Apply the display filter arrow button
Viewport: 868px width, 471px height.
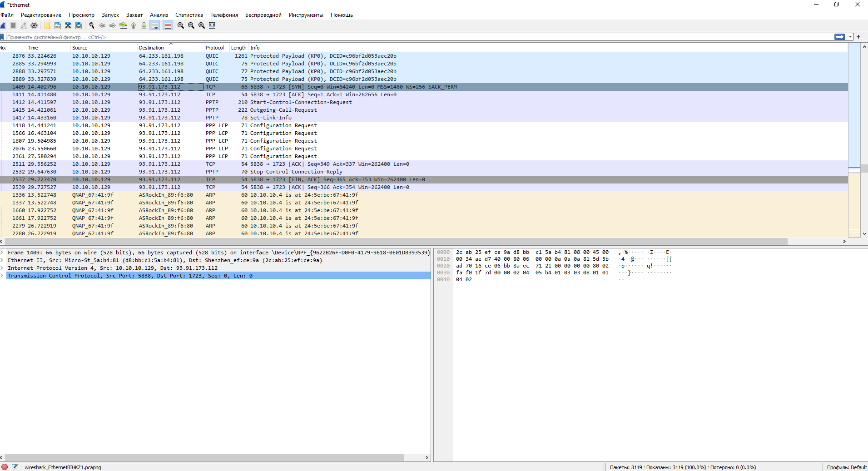(x=840, y=37)
